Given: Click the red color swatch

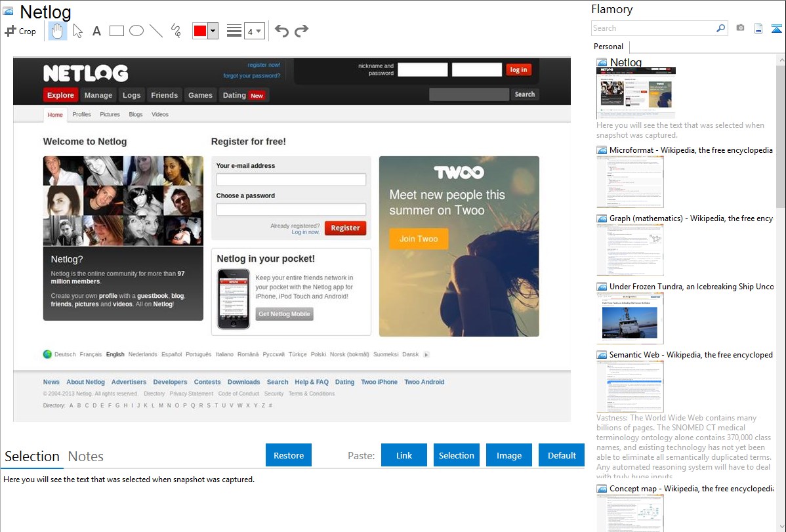Looking at the screenshot, I should pyautogui.click(x=200, y=31).
